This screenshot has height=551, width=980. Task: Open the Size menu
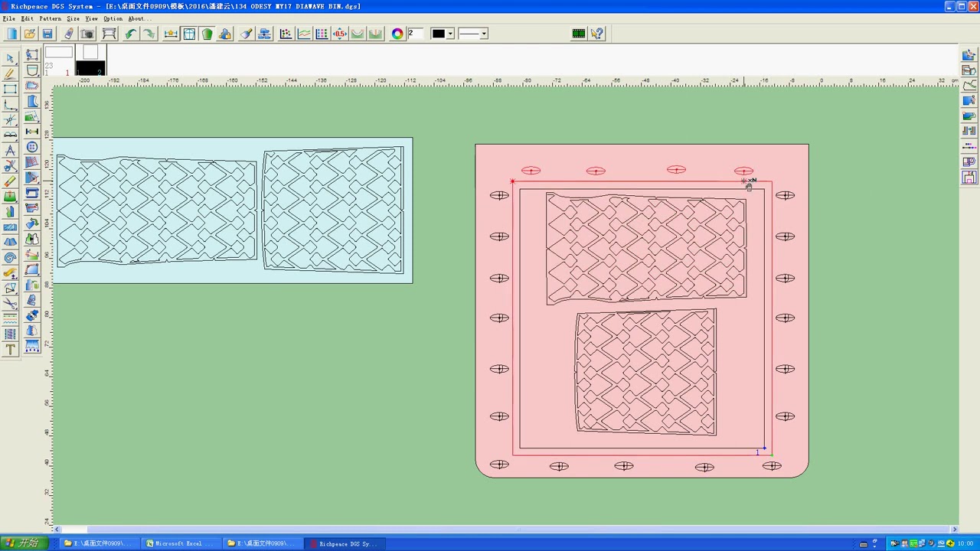[73, 18]
